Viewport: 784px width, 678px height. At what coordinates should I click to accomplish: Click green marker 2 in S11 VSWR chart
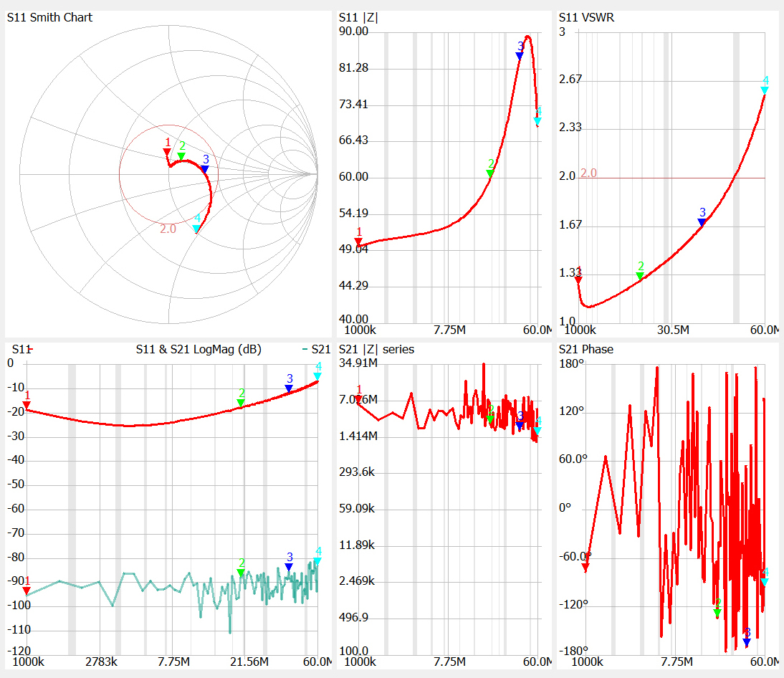[640, 276]
